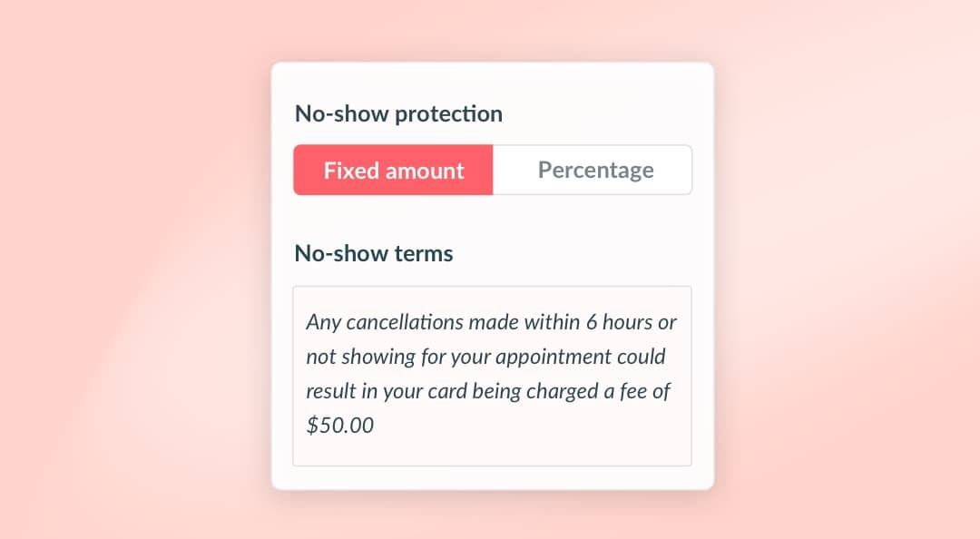Click the number 6 in the terms
The height and width of the screenshot is (539, 980).
pyautogui.click(x=592, y=322)
